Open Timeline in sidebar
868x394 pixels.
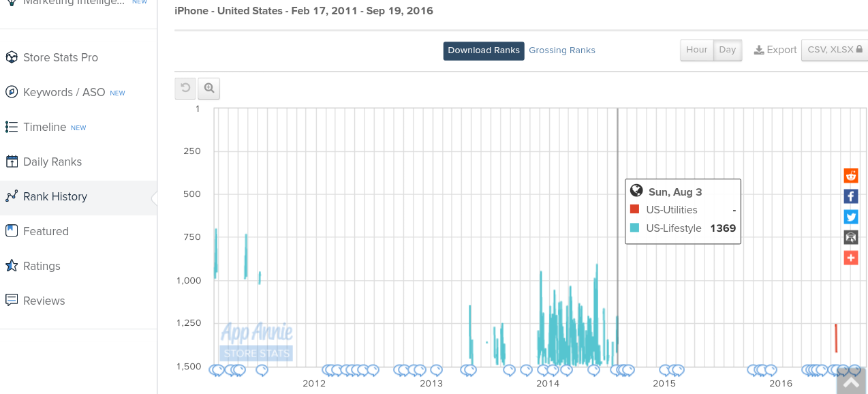click(x=44, y=127)
